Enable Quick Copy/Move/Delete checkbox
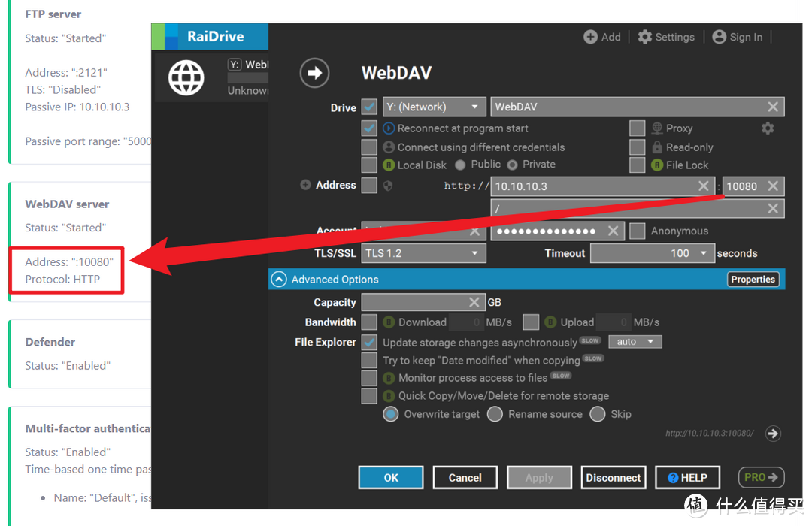The height and width of the screenshot is (526, 812). (x=369, y=396)
